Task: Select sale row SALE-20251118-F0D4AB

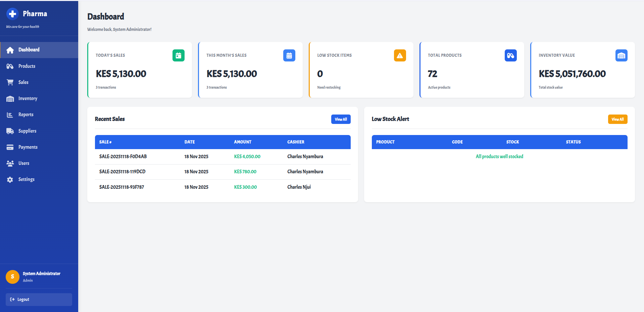Action: coord(123,157)
